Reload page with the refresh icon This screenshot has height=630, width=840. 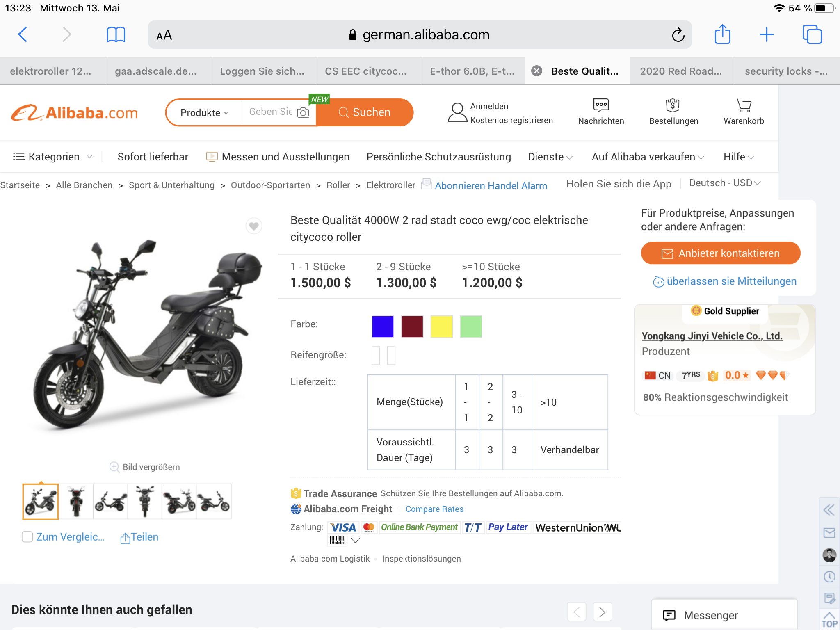pos(678,35)
